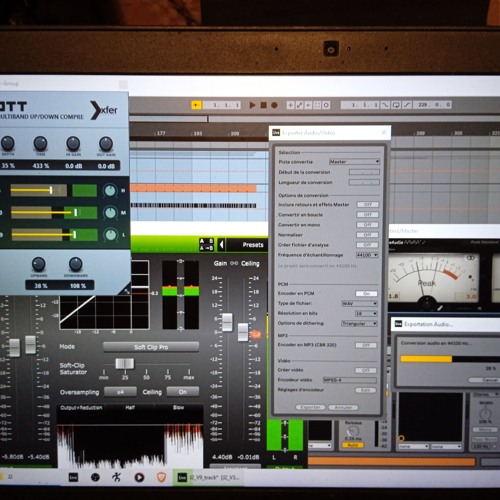Toggle Inclure retours et effets Master
This screenshot has height=500, width=500.
[x=367, y=205]
